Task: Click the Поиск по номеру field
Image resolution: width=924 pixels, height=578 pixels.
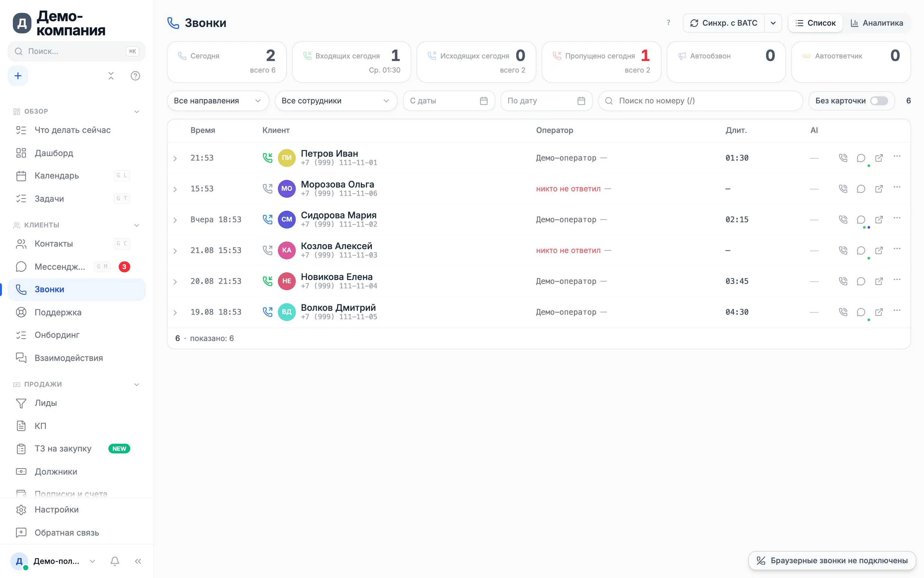Action: (x=700, y=101)
